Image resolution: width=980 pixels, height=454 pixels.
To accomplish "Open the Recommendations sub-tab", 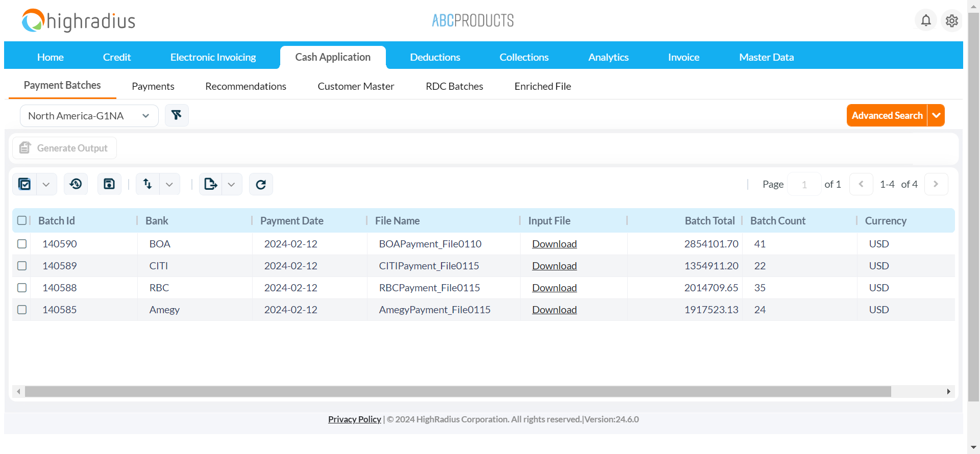I will click(x=246, y=86).
